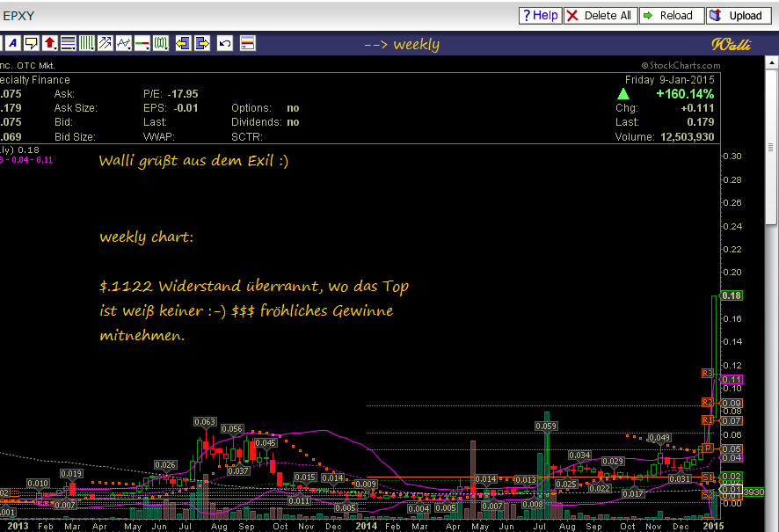Click the magenta 0.11 axis price tag
Screen dimensions: 779x532
(732, 380)
